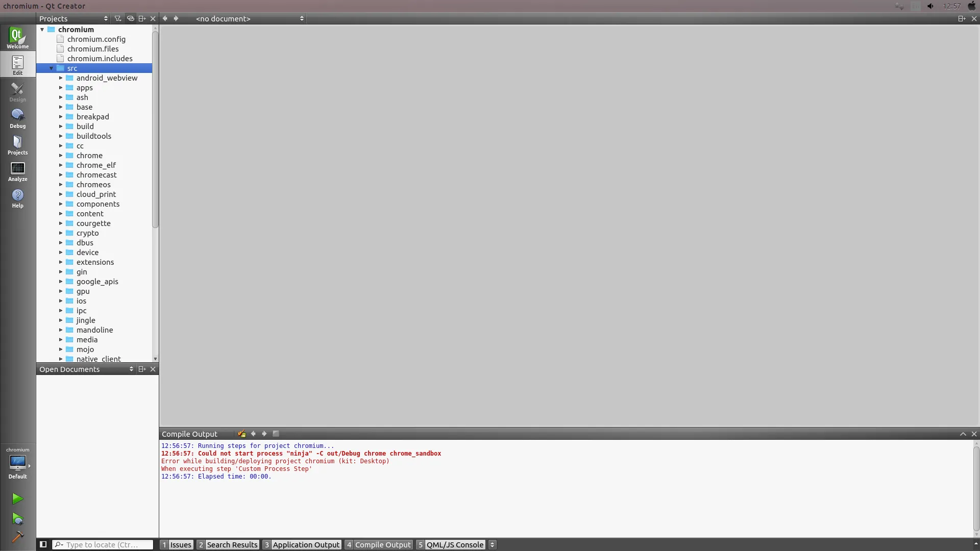
Task: Open the Design mode
Action: point(17,91)
